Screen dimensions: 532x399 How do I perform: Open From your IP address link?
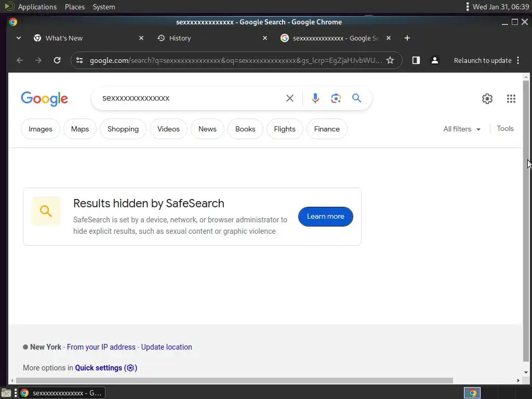point(101,347)
